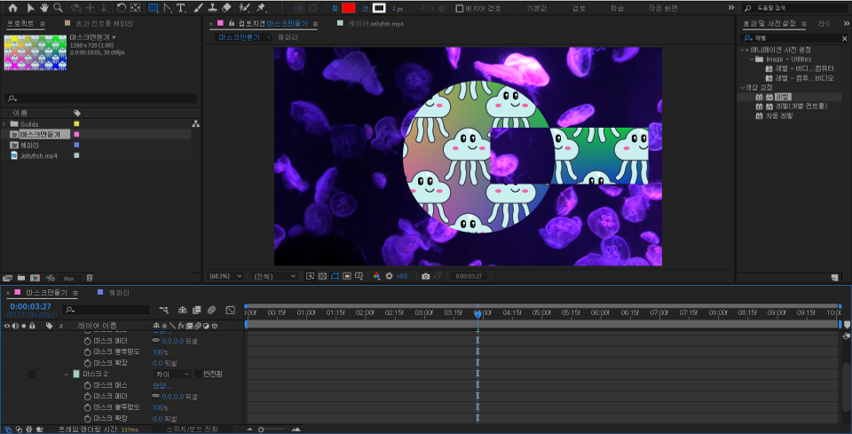Image resolution: width=852 pixels, height=434 pixels.
Task: Enable the Bezier path checkbox
Action: pyautogui.click(x=459, y=9)
